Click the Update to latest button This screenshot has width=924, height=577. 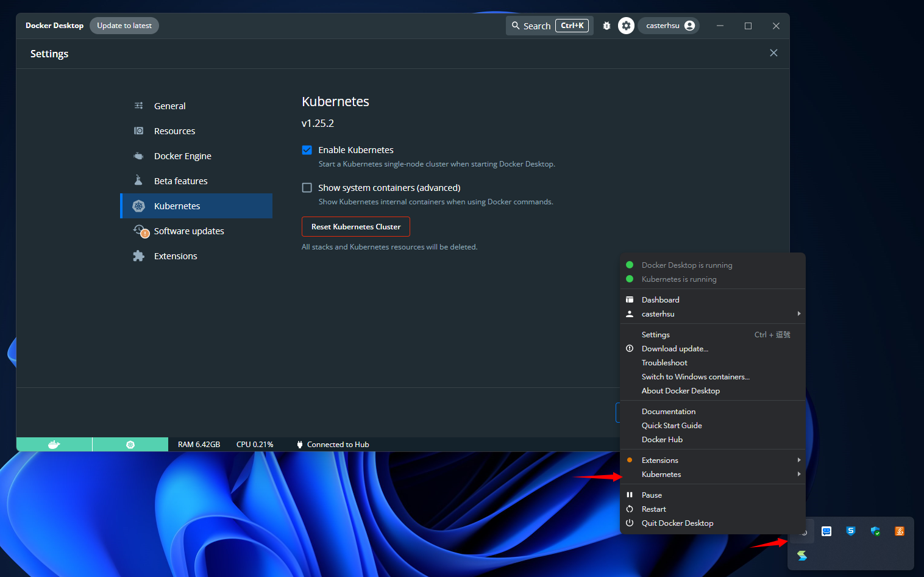[x=124, y=26]
